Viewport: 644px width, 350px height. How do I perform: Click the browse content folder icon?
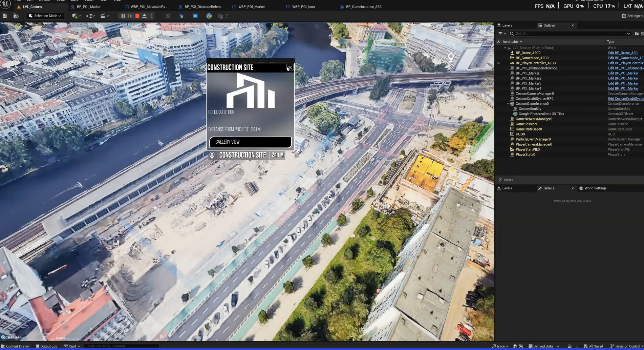click(x=16, y=16)
